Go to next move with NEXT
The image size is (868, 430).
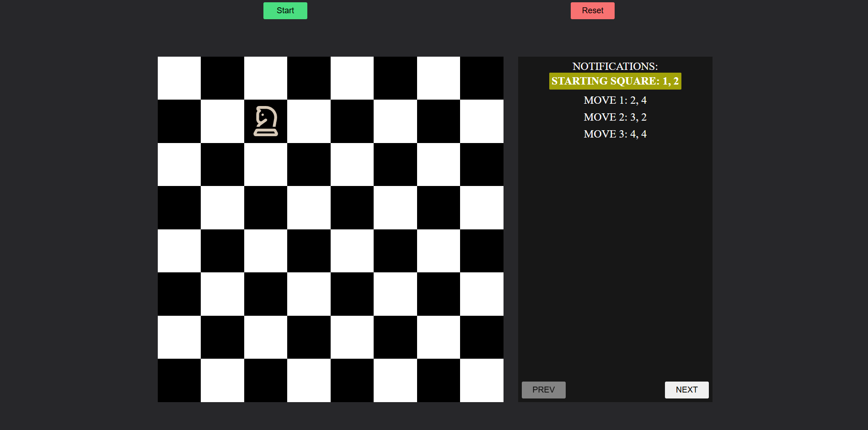click(x=686, y=390)
